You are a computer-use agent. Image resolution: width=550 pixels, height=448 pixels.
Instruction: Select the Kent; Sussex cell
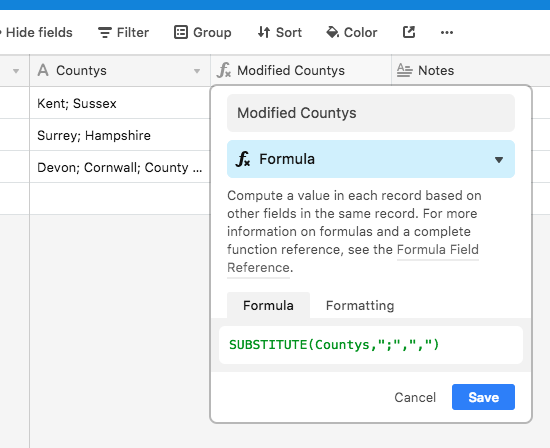[x=120, y=103]
